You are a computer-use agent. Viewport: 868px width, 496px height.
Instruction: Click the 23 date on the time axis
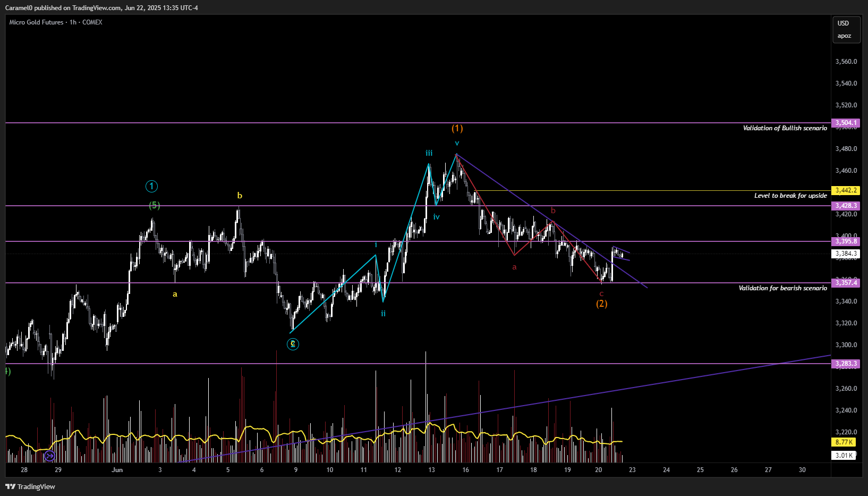tap(632, 470)
